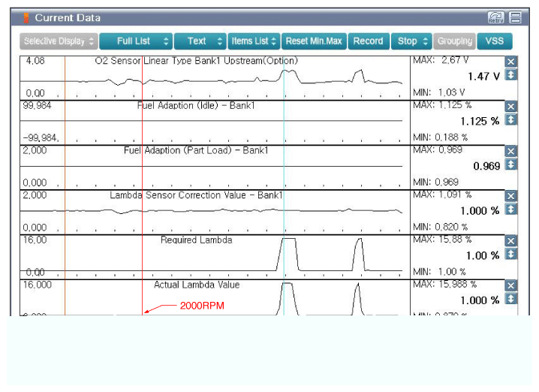
Task: Open the Text display mode dropdown
Action: pyautogui.click(x=200, y=41)
